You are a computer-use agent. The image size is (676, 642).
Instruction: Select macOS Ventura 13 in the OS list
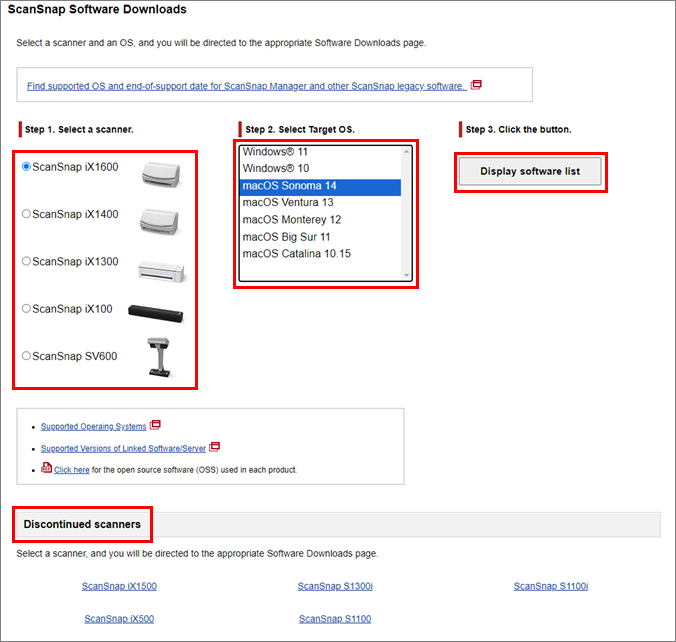pos(320,203)
